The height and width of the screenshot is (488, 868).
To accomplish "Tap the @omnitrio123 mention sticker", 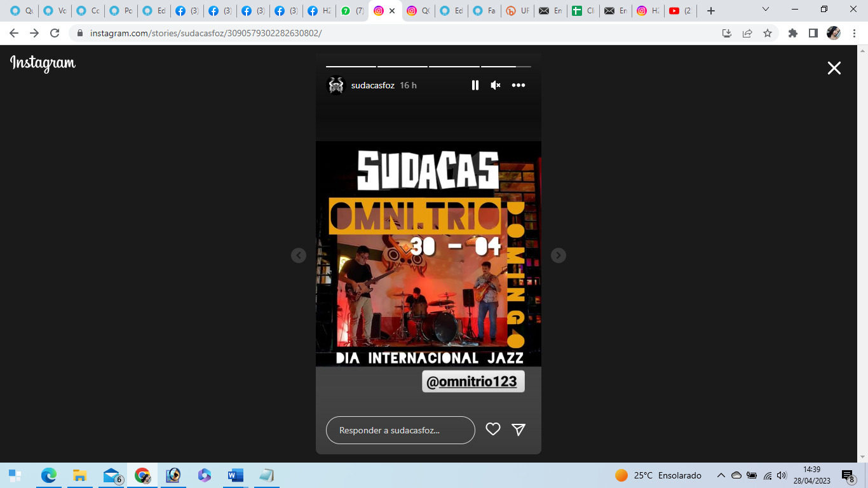I will click(473, 381).
